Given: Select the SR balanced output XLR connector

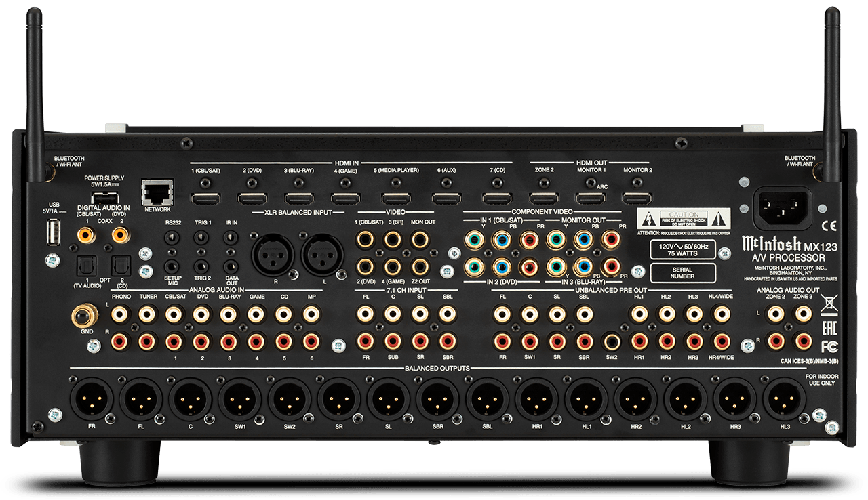Looking at the screenshot, I should (x=339, y=399).
